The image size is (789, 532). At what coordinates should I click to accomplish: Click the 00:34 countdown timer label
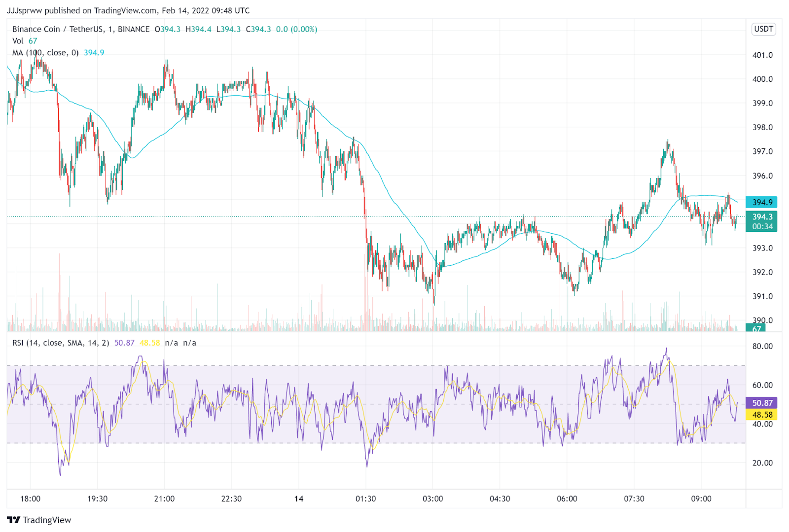[x=762, y=226]
